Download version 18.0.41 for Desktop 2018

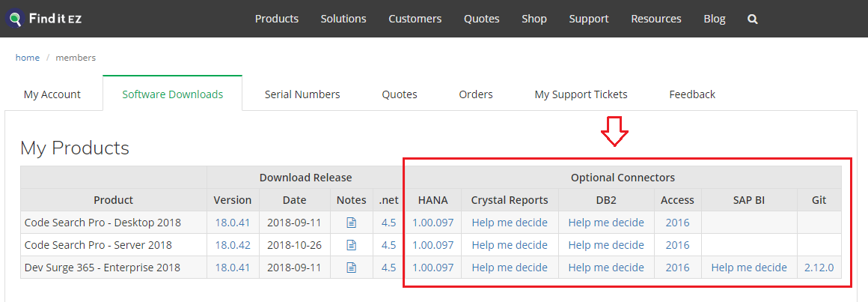click(x=233, y=223)
